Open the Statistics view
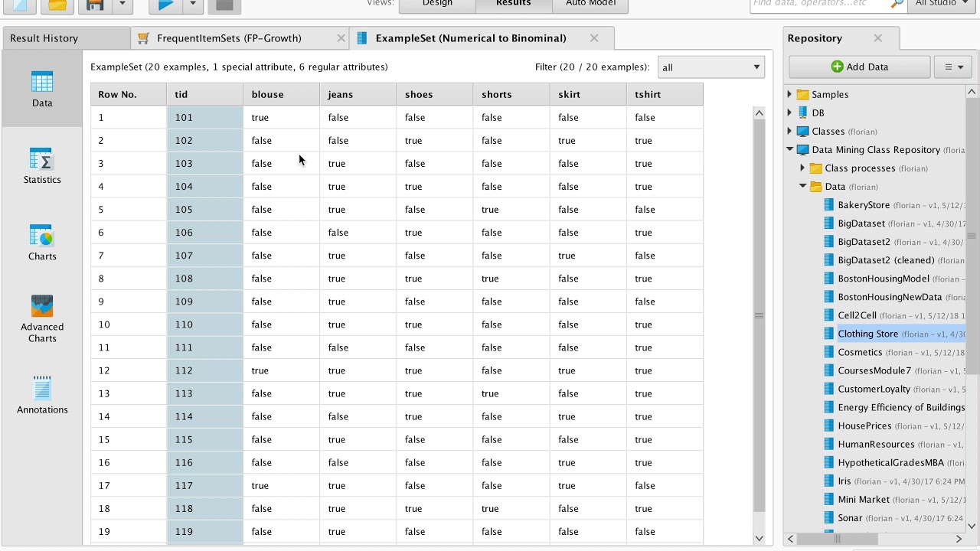The height and width of the screenshot is (551, 980). 42,166
